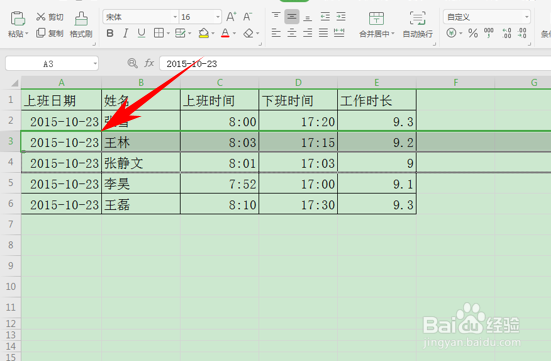
Task: Click the Cut (剪切) button
Action: pos(50,17)
